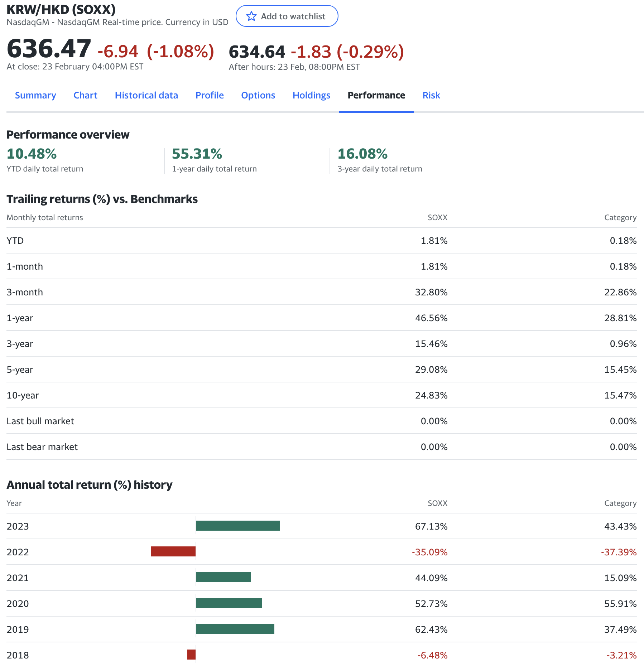The height and width of the screenshot is (666, 644).
Task: Click the green 2019 return bar
Action: (x=235, y=629)
